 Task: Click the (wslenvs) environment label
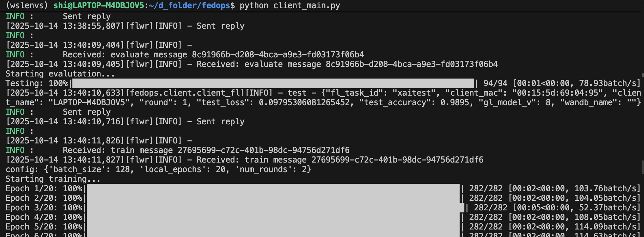click(x=27, y=6)
